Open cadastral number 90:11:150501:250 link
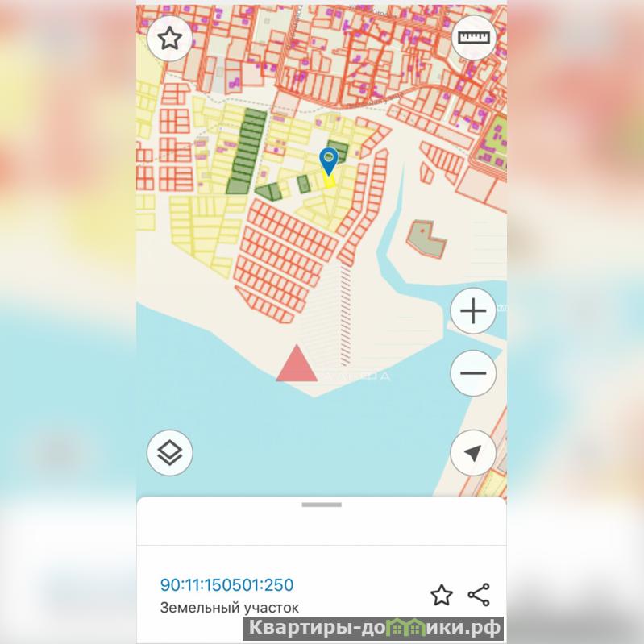This screenshot has height=644, width=644. pyautogui.click(x=226, y=585)
